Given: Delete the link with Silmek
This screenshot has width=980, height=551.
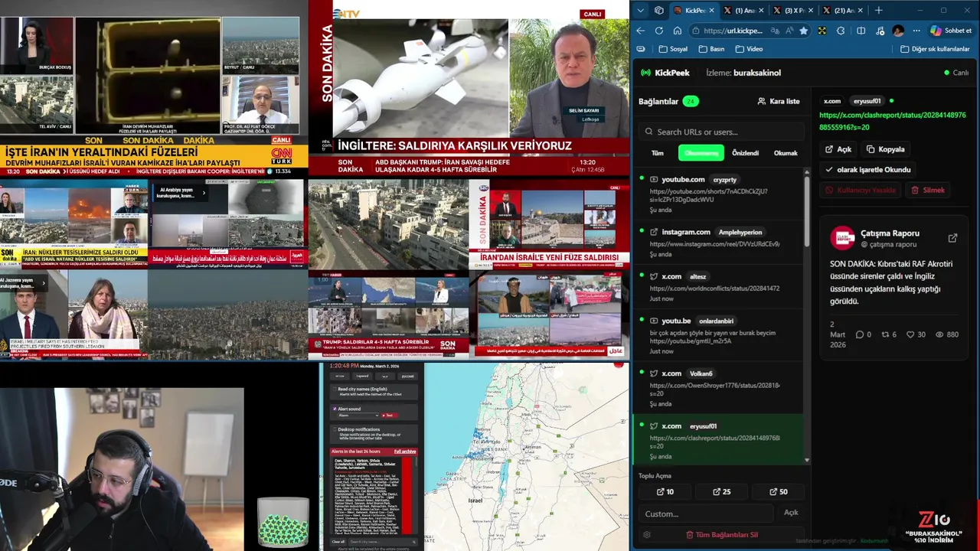Looking at the screenshot, I should (928, 190).
